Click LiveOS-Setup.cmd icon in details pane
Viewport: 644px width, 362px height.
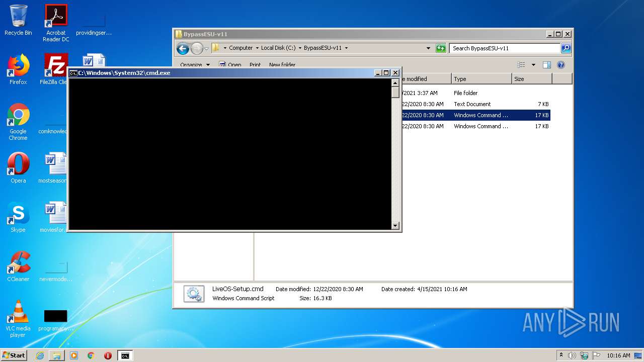[194, 294]
